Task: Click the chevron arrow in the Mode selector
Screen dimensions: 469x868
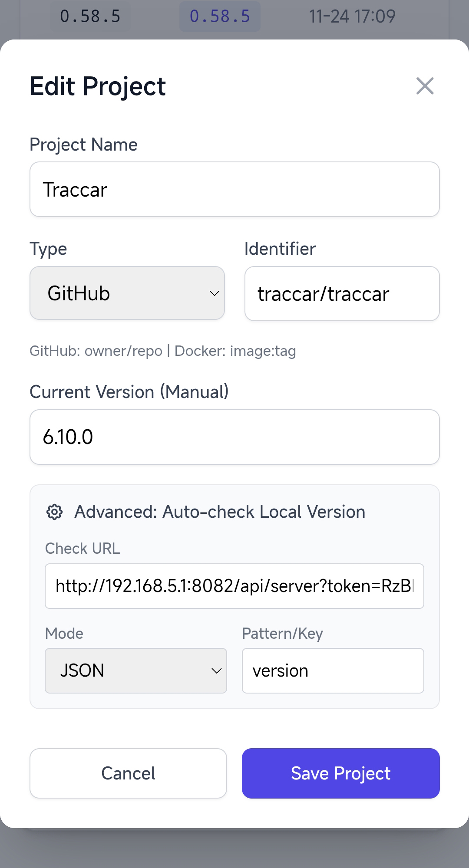Action: click(216, 671)
